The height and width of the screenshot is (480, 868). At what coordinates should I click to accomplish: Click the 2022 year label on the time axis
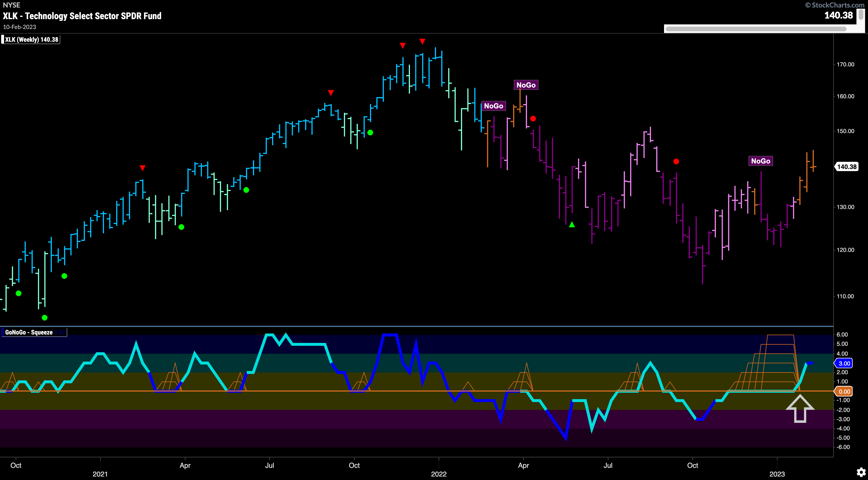(439, 474)
